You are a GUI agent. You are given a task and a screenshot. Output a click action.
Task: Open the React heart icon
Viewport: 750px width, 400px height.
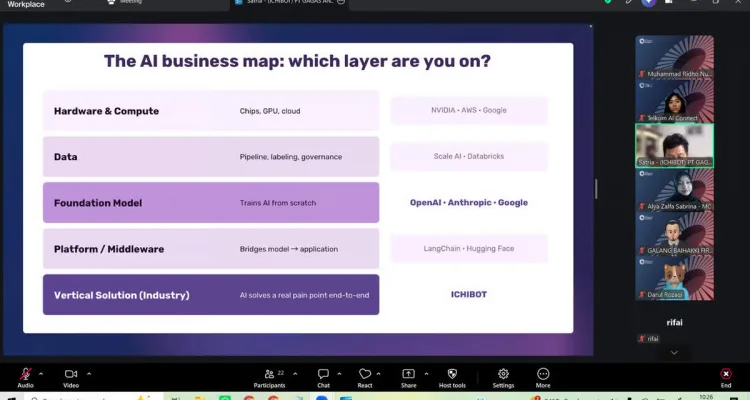coord(365,374)
